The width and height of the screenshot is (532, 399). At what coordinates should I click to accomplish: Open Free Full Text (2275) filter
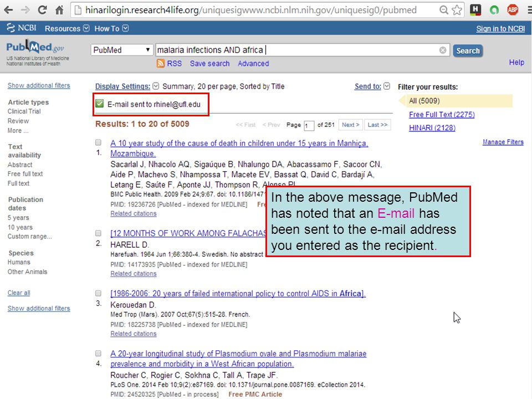coord(442,115)
